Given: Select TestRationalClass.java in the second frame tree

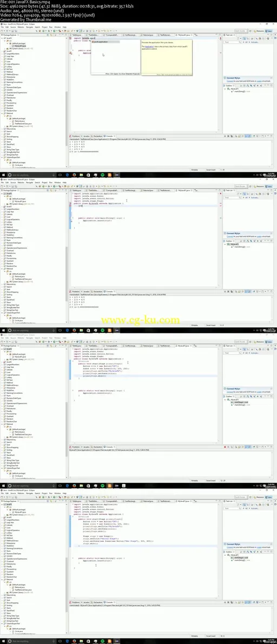Looking at the screenshot, I should tap(23, 279).
